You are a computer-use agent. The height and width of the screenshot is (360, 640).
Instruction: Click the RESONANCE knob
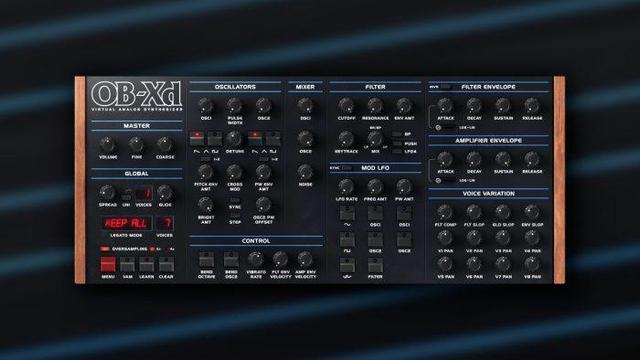pyautogui.click(x=375, y=106)
